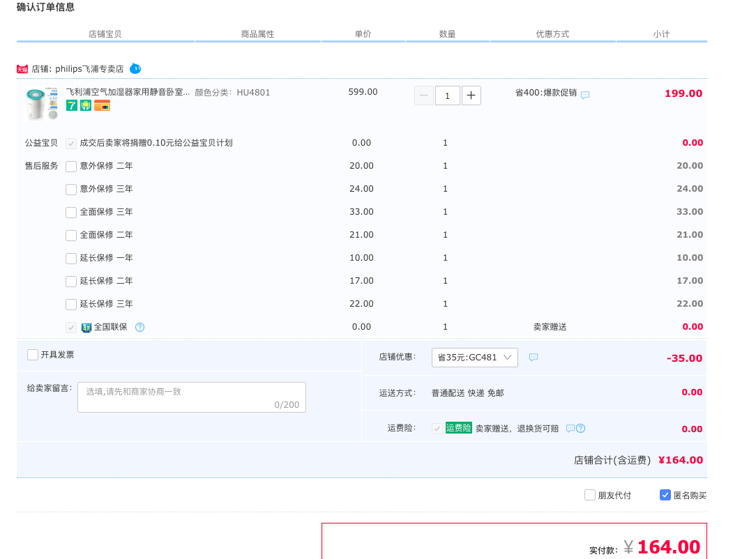
Task: Open the 飞利浦空气加湿器 product title link
Action: [128, 92]
